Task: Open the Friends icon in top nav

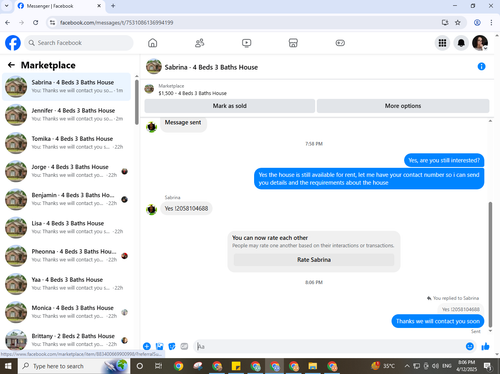Action: 199,43
